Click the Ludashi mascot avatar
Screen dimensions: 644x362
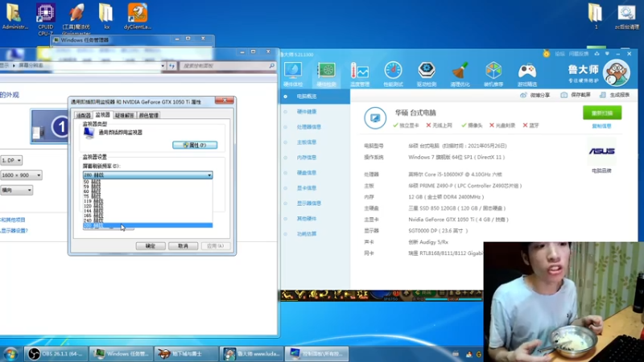tap(617, 73)
